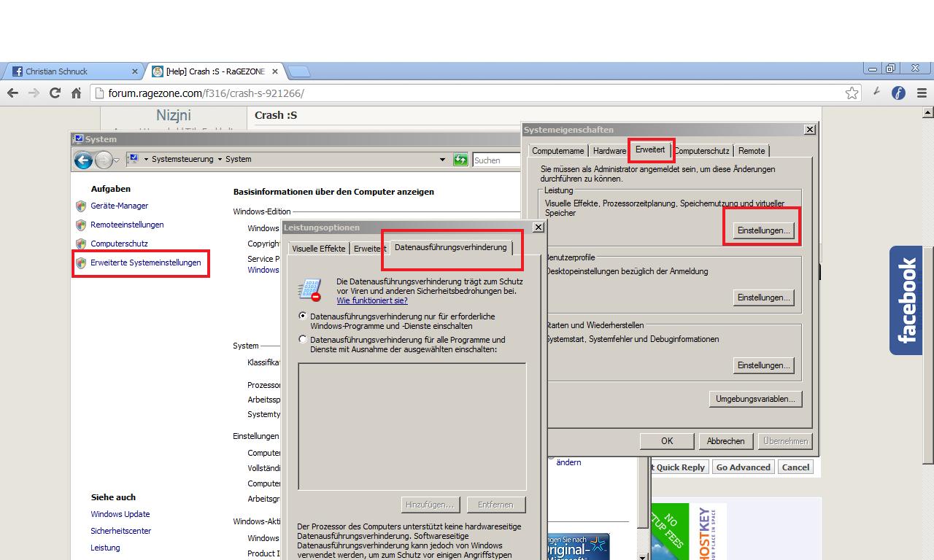934x560 pixels.
Task: Click Einstellungen under Leistung
Action: pos(763,230)
